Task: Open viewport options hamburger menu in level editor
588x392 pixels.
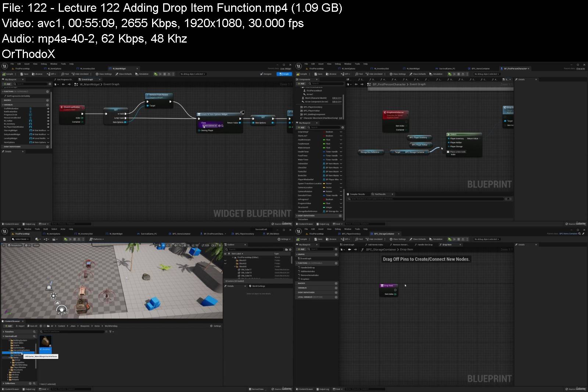Action: tap(4, 245)
